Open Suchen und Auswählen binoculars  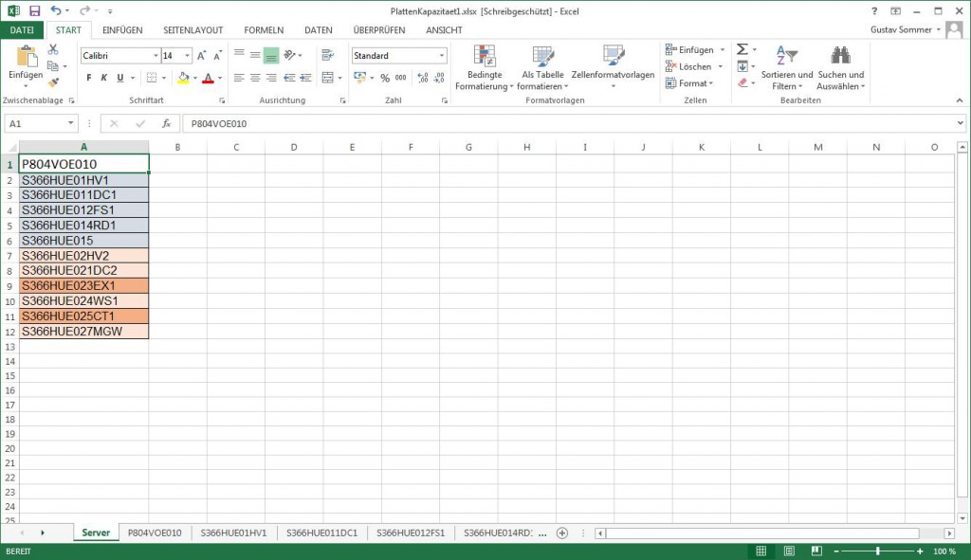coord(840,66)
